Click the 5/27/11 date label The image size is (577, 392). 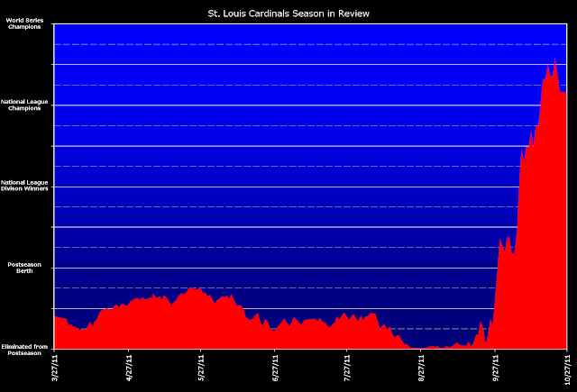tap(201, 368)
